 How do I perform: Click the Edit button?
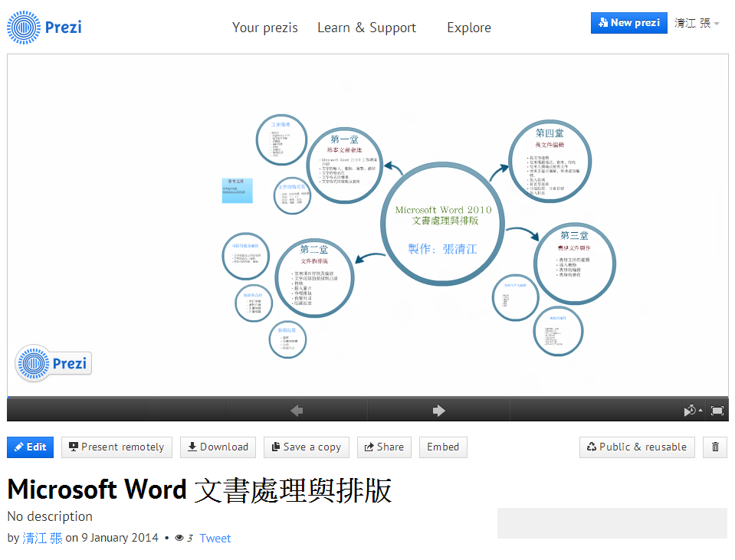click(30, 447)
